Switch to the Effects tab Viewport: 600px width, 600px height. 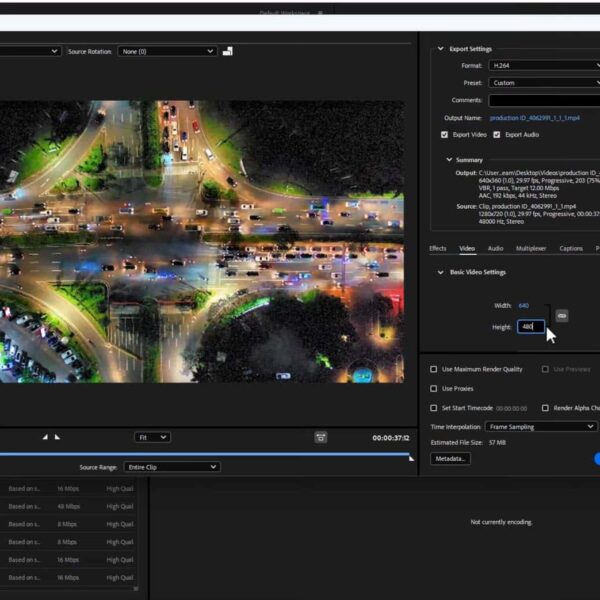438,248
